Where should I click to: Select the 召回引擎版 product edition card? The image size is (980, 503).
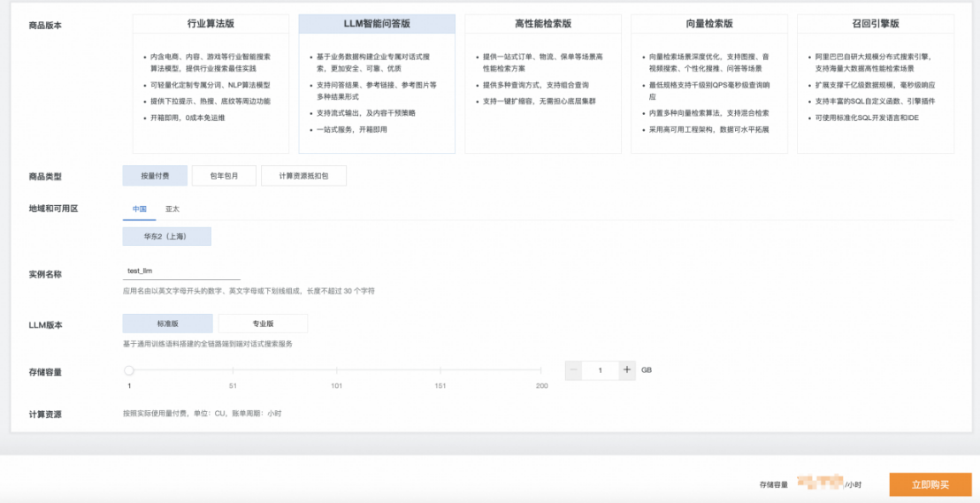tap(876, 84)
